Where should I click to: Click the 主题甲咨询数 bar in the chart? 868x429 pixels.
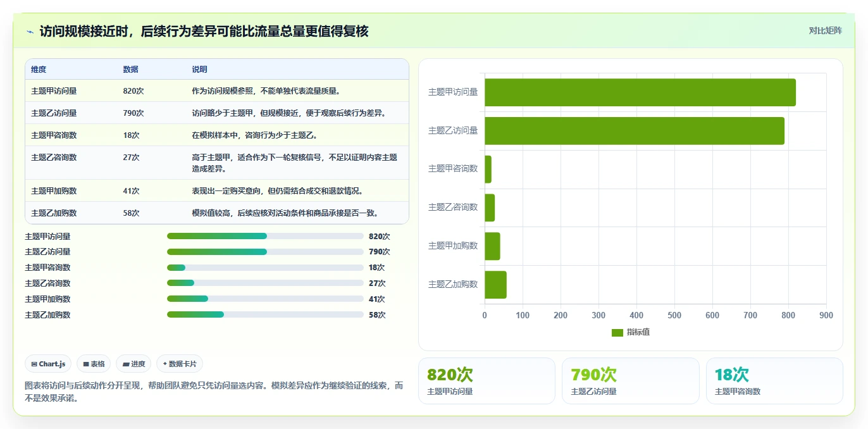488,170
